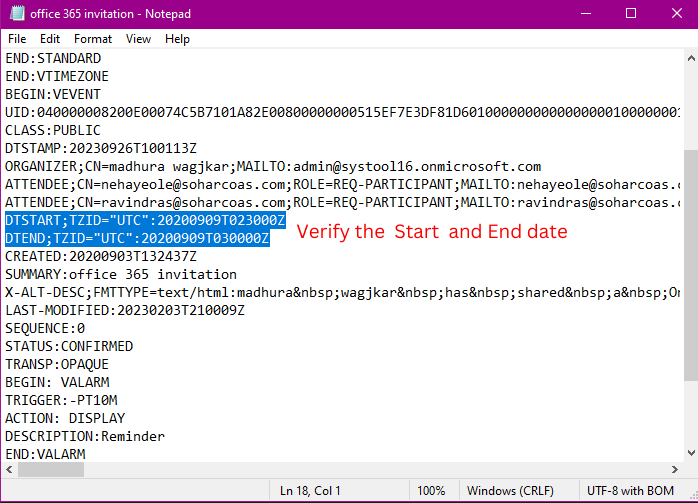Click the vertical scrollbar thumb
This screenshot has width=698, height=503.
coord(691,265)
